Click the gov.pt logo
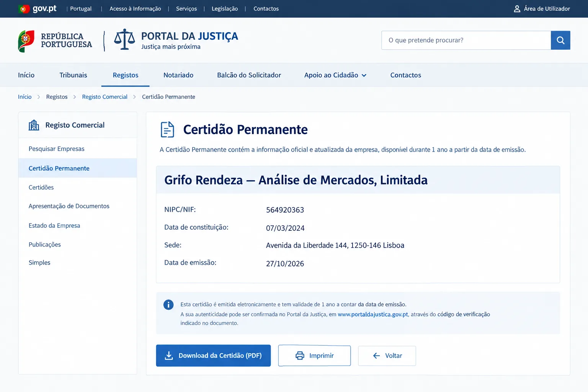Viewport: 588px width, 392px height. pyautogui.click(x=38, y=8)
